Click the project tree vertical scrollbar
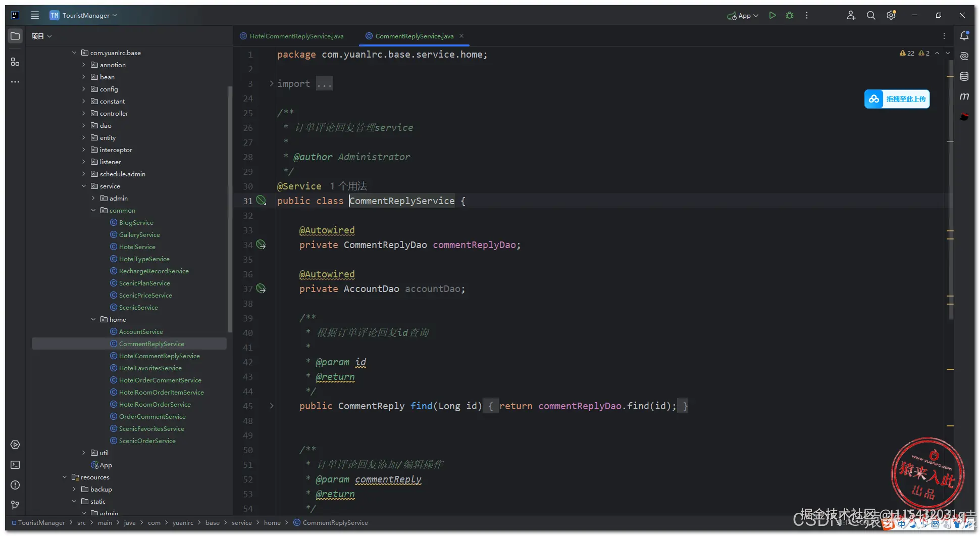Screen dimensions: 980x536 230,209
